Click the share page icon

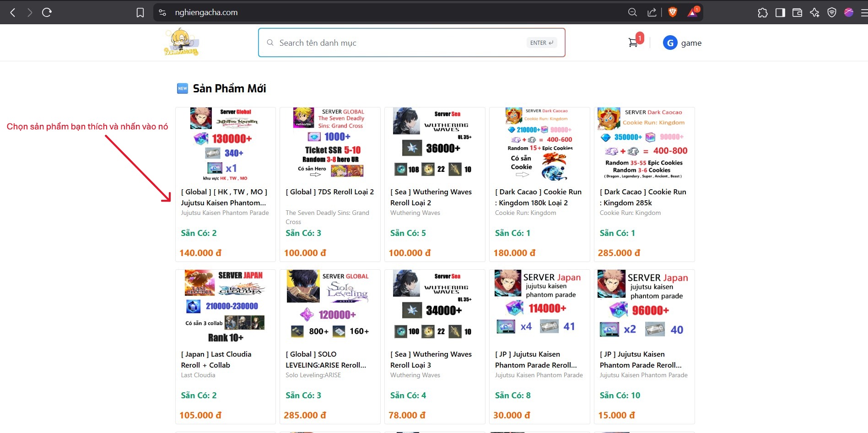click(652, 12)
